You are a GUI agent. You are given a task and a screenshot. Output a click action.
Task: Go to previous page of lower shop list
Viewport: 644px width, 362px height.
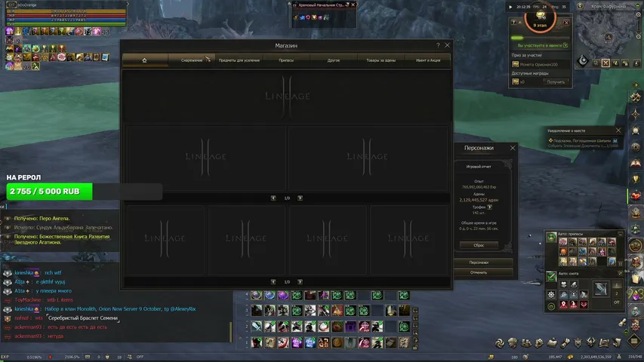[x=273, y=281]
